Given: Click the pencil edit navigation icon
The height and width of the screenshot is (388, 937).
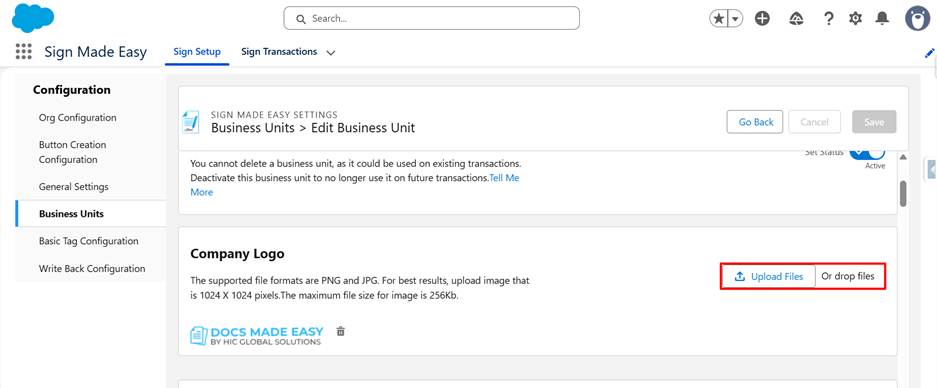Looking at the screenshot, I should (929, 53).
